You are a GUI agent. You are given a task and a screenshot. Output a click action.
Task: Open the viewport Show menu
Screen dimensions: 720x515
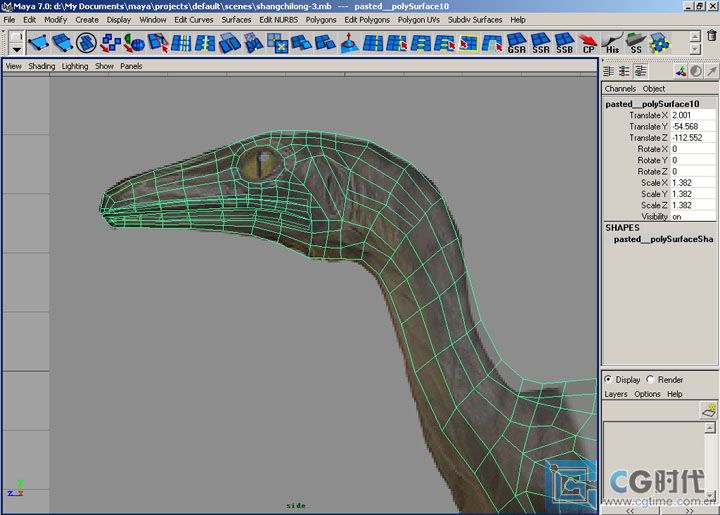coord(104,66)
